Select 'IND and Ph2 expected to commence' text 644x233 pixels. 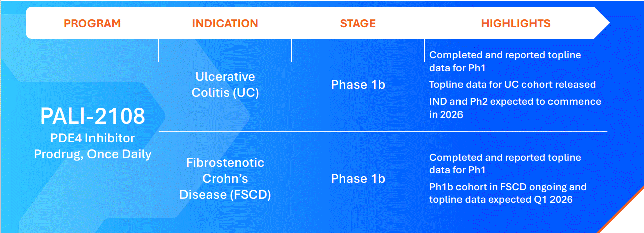point(515,101)
